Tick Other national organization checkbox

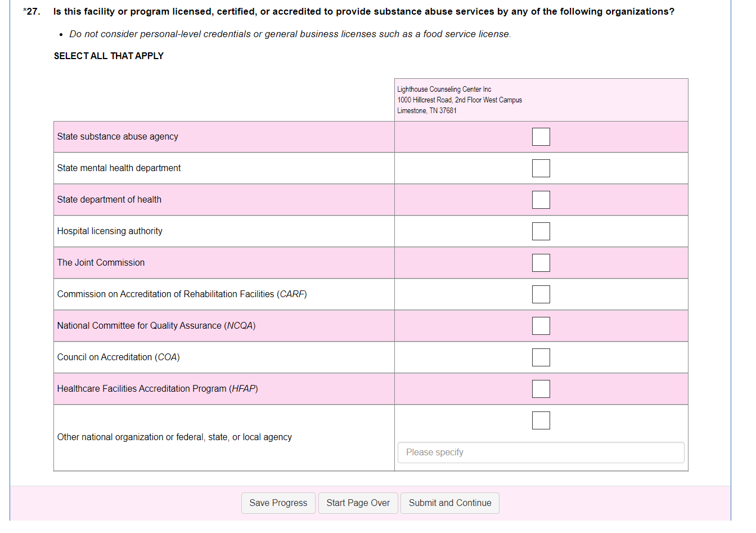[x=541, y=420]
